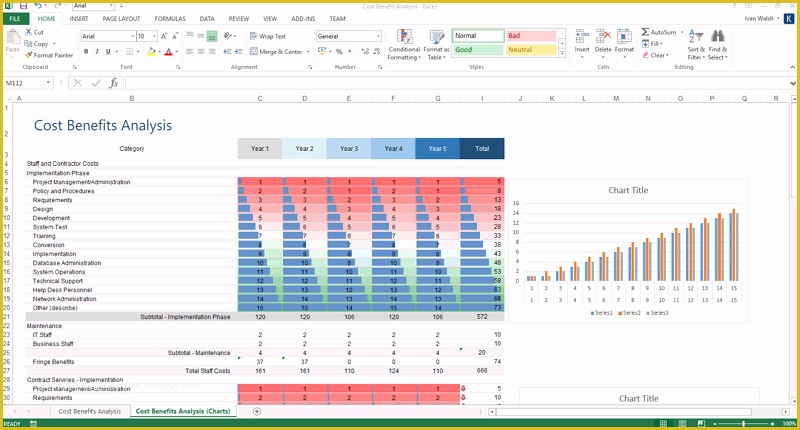Expand the cell styles gallery
The image size is (800, 430).
(x=562, y=53)
